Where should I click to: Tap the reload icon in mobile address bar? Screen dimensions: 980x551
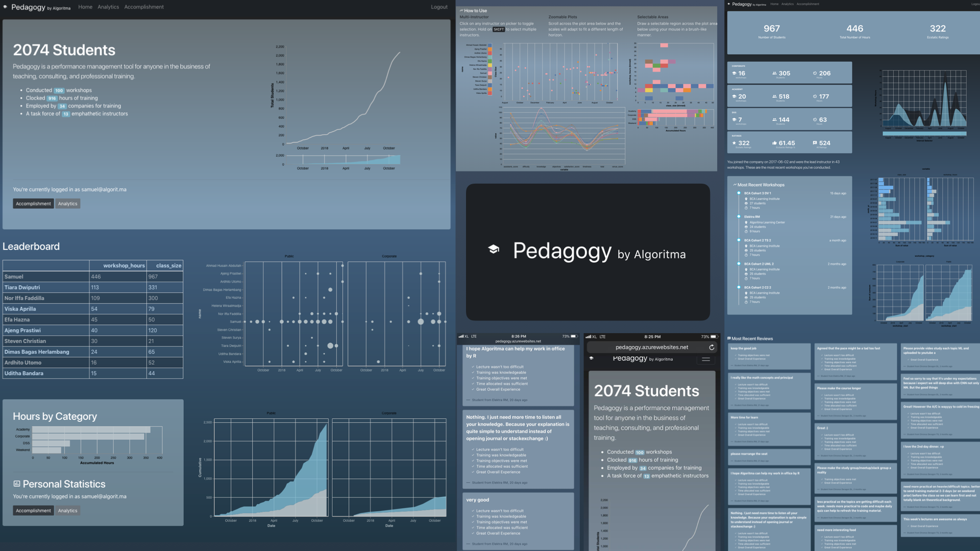tap(712, 347)
